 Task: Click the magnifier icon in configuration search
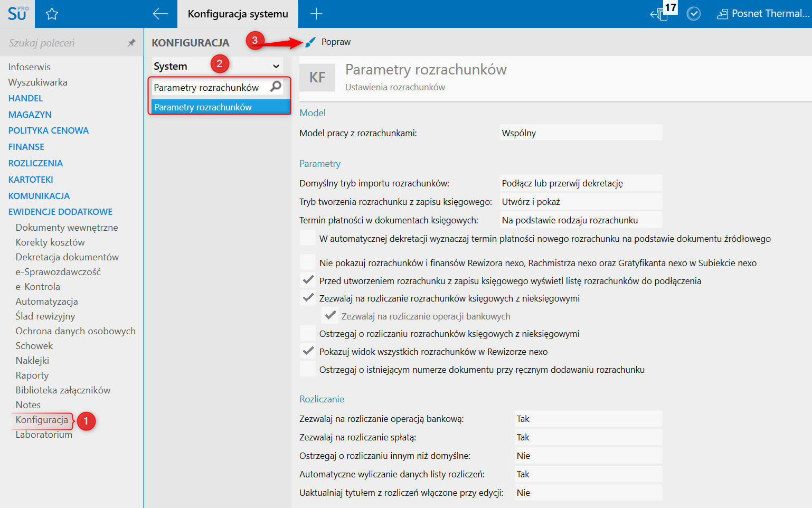[x=276, y=87]
